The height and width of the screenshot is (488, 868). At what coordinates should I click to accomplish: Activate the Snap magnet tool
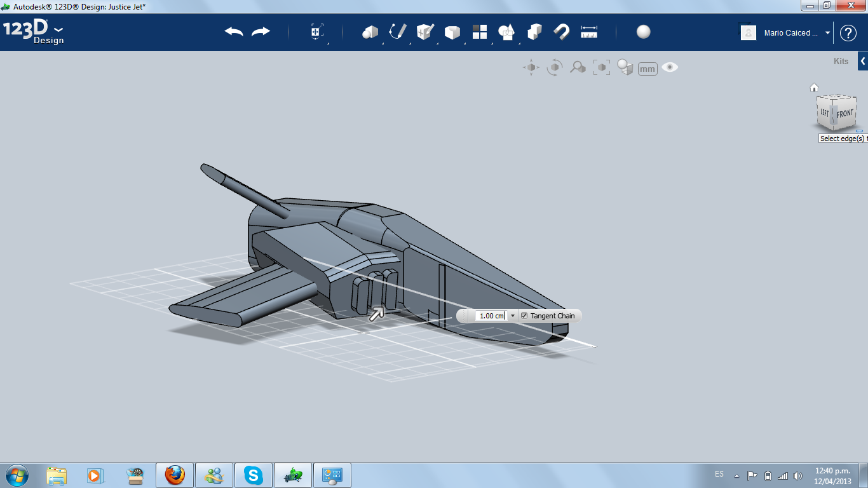[x=561, y=32]
